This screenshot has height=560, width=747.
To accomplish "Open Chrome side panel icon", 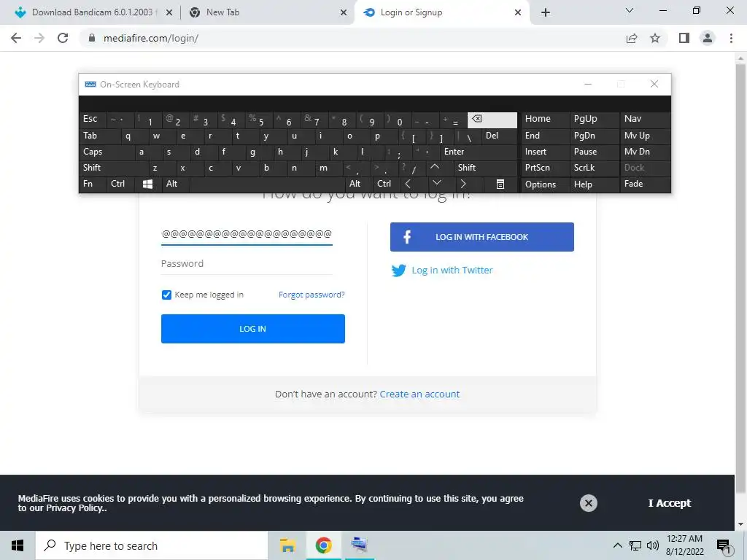I will (x=684, y=38).
